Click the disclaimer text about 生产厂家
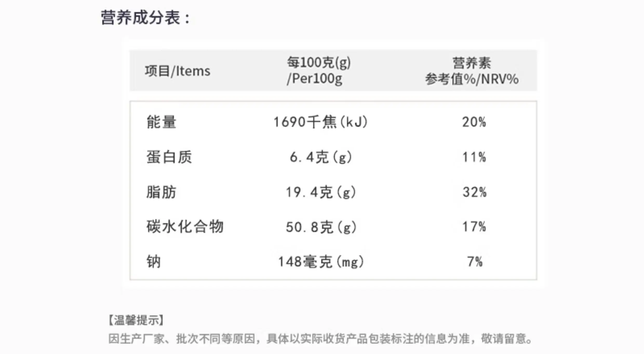 pyautogui.click(x=320, y=339)
